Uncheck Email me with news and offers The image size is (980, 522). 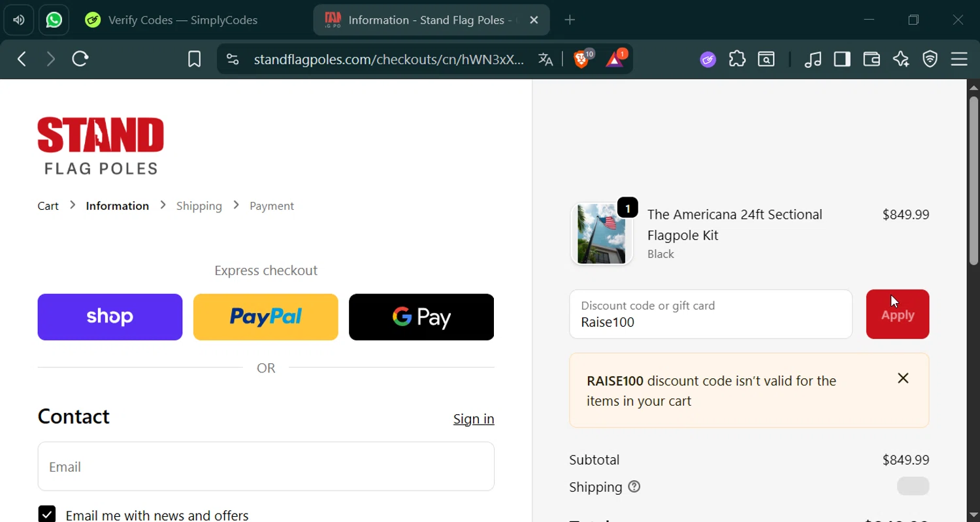coord(47,514)
